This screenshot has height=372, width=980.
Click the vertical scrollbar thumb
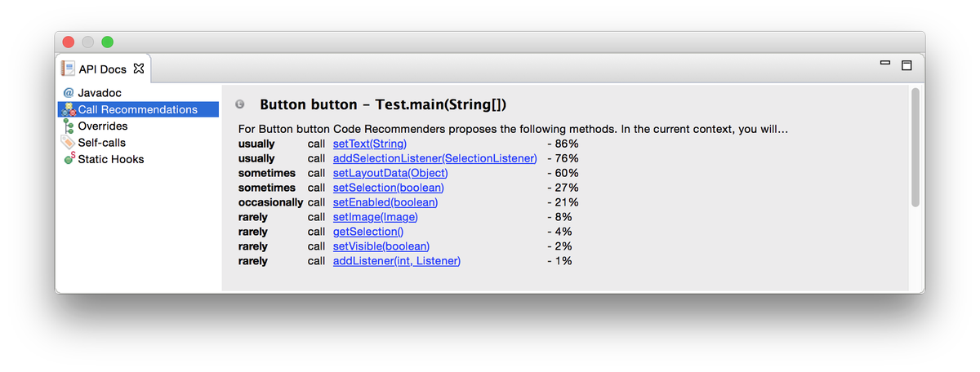[915, 147]
